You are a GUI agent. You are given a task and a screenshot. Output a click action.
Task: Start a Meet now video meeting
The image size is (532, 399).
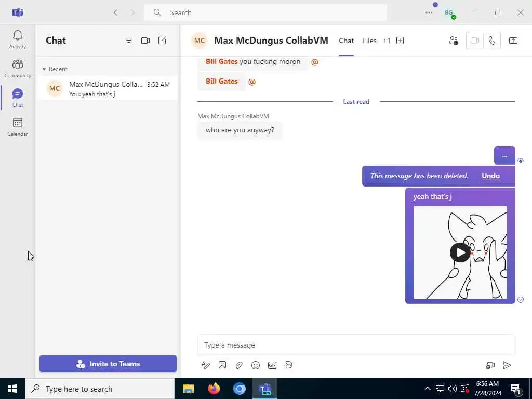click(145, 41)
